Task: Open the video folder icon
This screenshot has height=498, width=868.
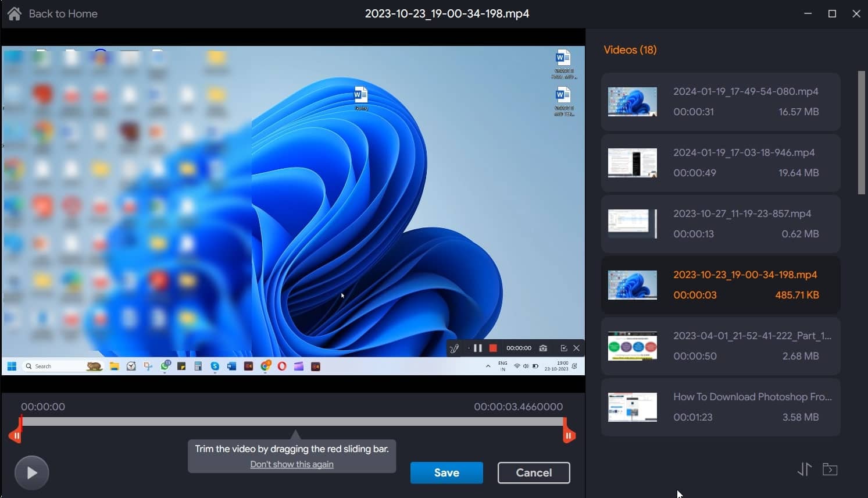Action: point(830,469)
